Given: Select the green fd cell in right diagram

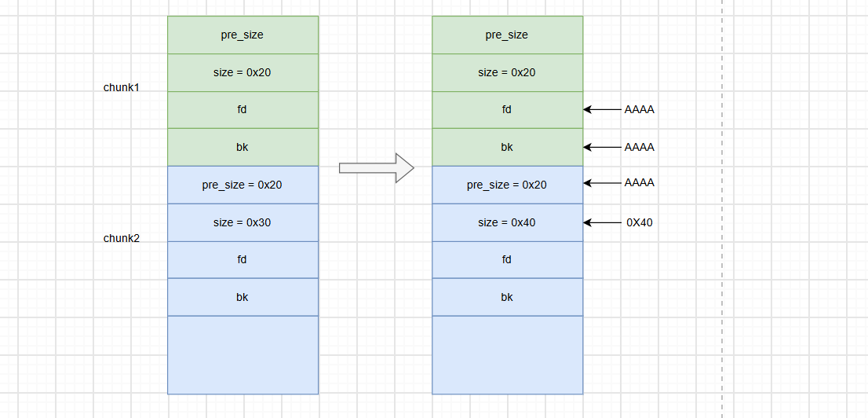Looking at the screenshot, I should point(508,110).
